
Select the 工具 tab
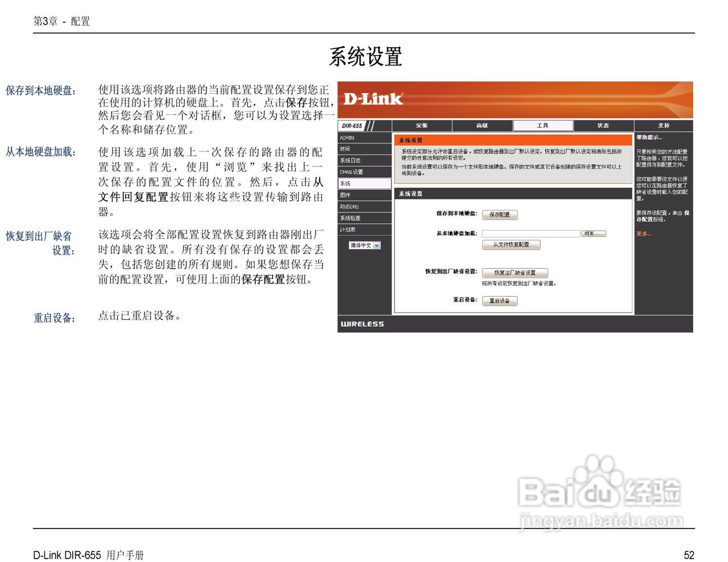pyautogui.click(x=543, y=126)
